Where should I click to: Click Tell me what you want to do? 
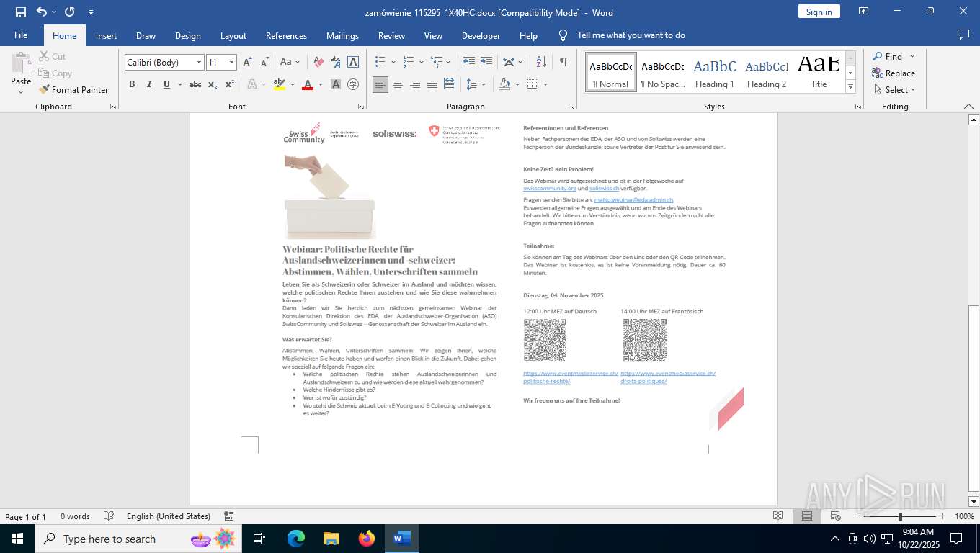pyautogui.click(x=631, y=35)
